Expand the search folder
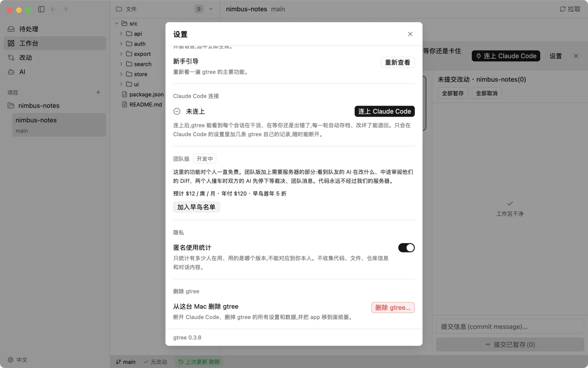588x368 pixels. click(121, 64)
